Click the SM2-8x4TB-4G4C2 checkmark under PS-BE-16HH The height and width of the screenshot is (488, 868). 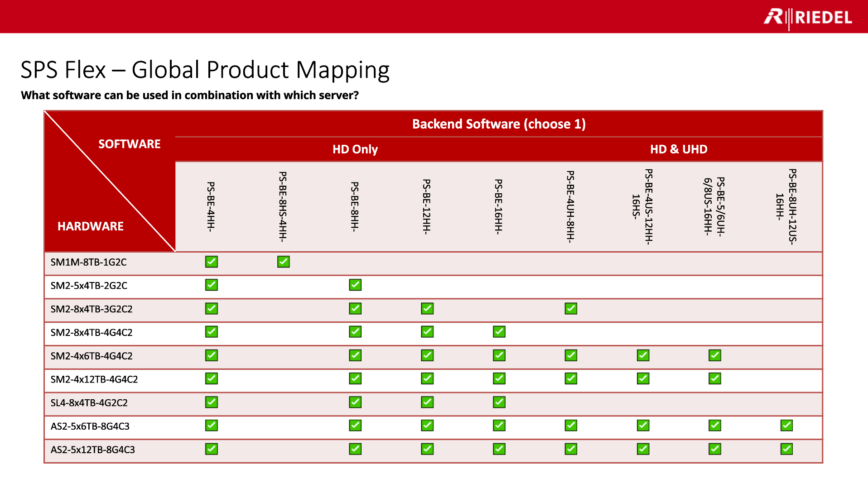(499, 332)
